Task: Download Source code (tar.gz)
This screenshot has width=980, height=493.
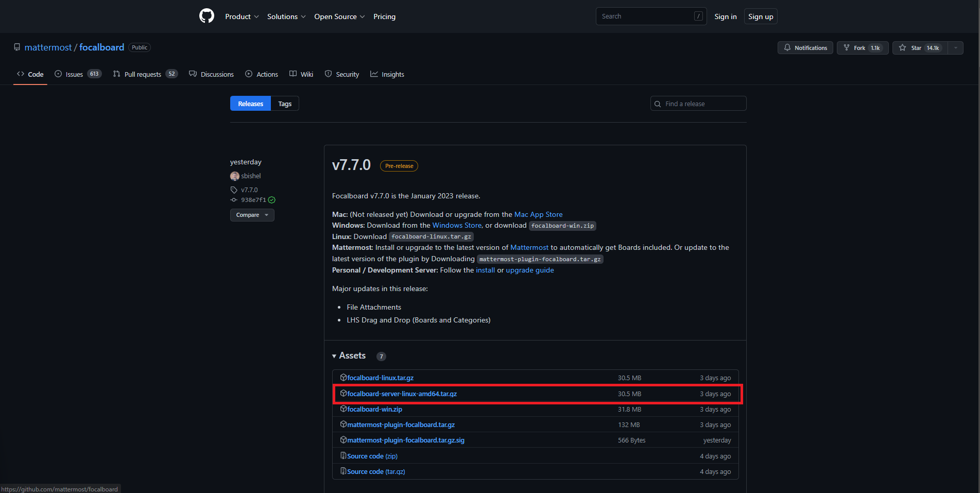Action: point(376,471)
